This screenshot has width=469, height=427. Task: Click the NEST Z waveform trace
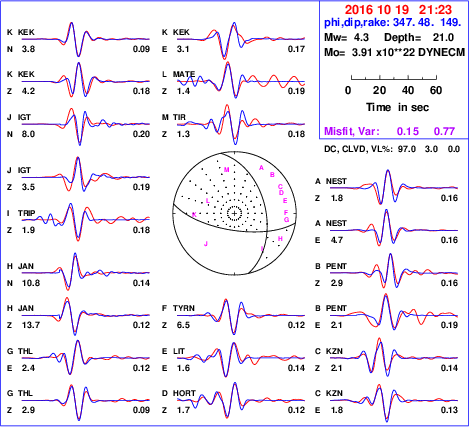point(394,188)
